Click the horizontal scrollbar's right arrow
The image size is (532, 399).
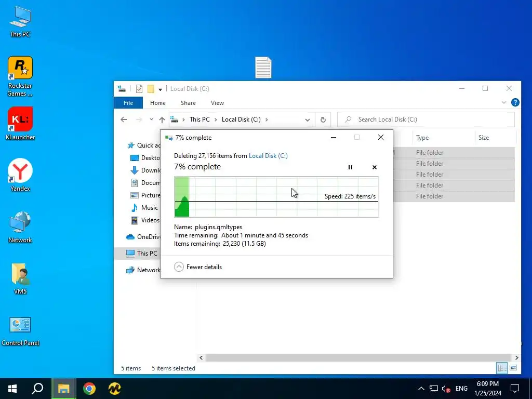(x=516, y=357)
